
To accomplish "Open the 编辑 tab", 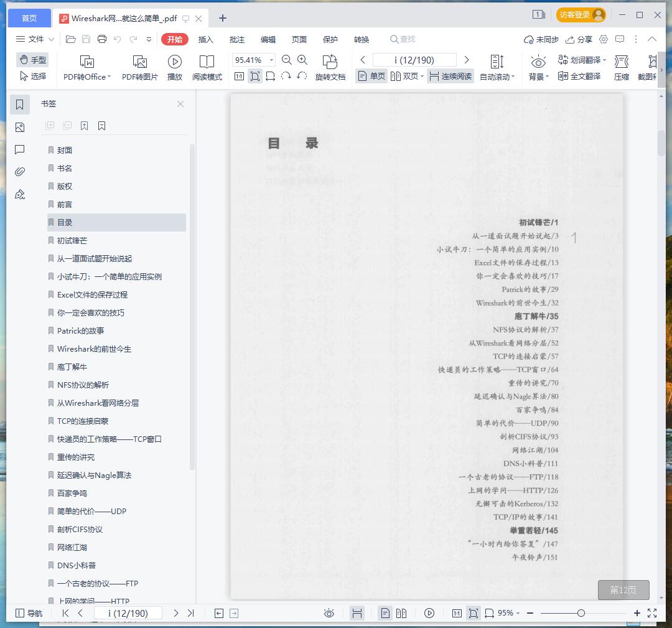I will pyautogui.click(x=268, y=39).
